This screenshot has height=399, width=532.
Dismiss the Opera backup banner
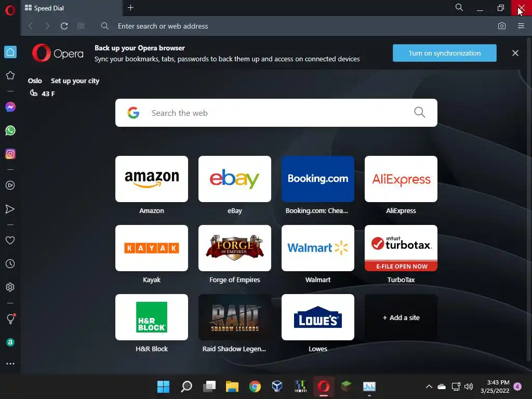[x=515, y=53]
